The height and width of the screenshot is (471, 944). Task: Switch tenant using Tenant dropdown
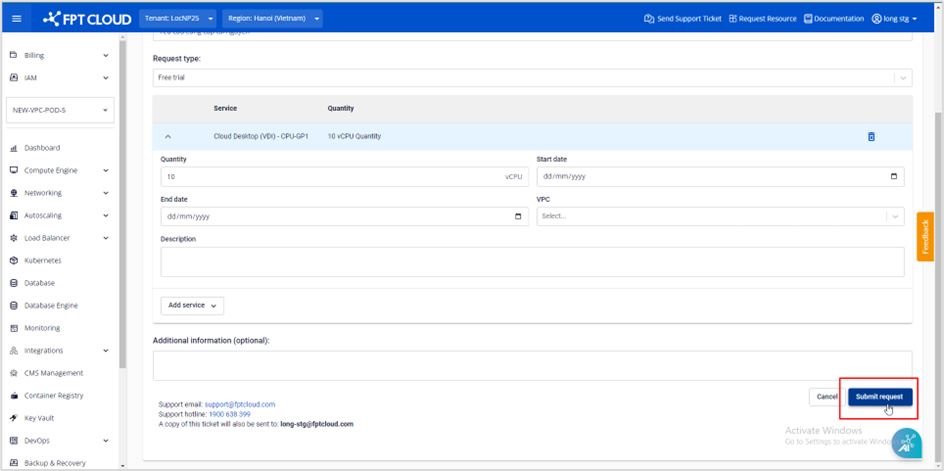pyautogui.click(x=180, y=18)
